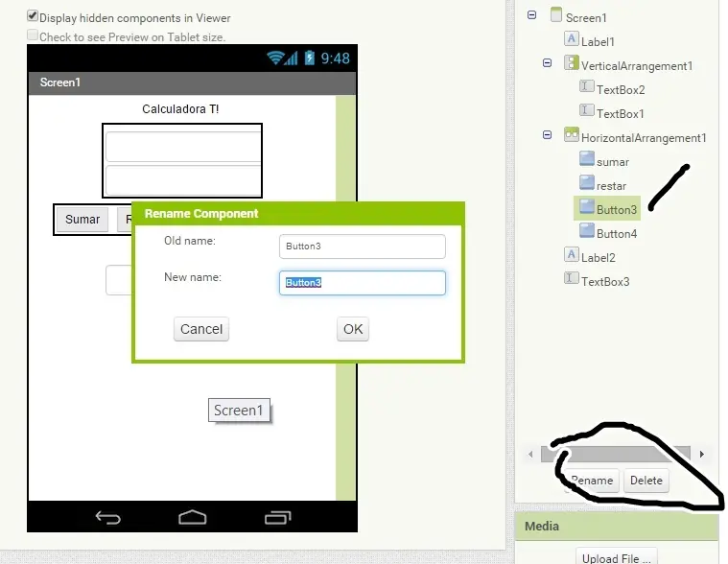Click the WiFi status icon in phone preview

pos(275,58)
